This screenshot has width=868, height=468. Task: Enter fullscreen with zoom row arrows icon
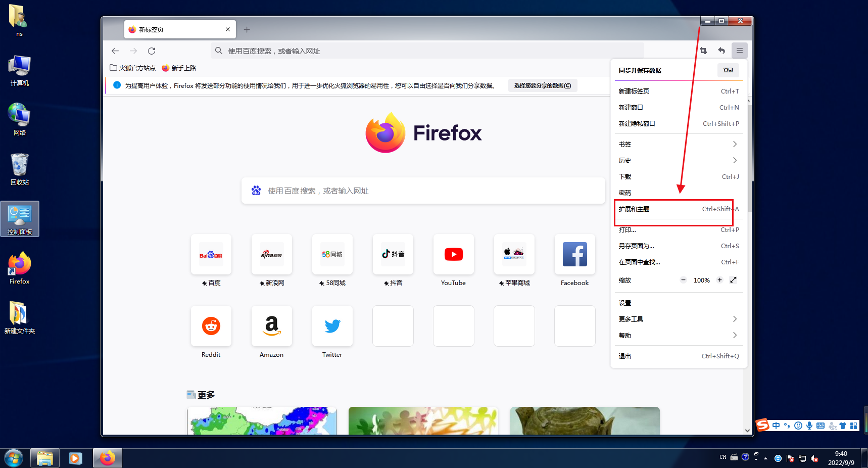(733, 280)
